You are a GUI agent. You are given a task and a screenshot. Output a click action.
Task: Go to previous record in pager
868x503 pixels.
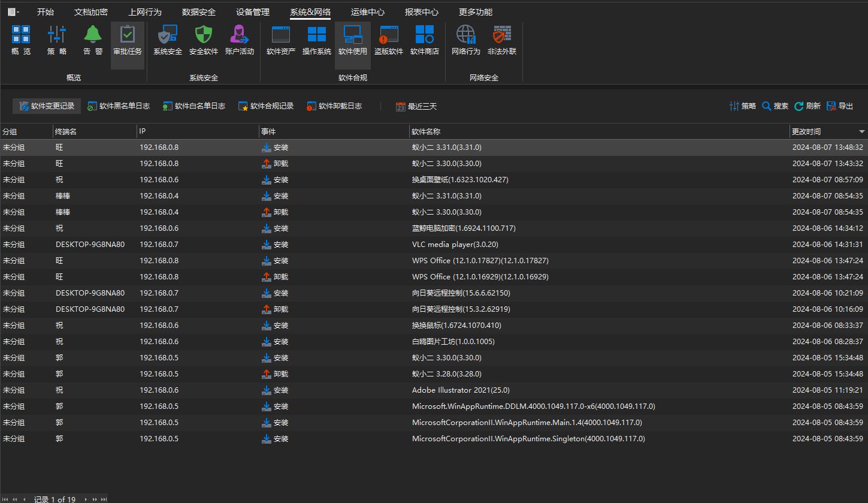coord(24,499)
